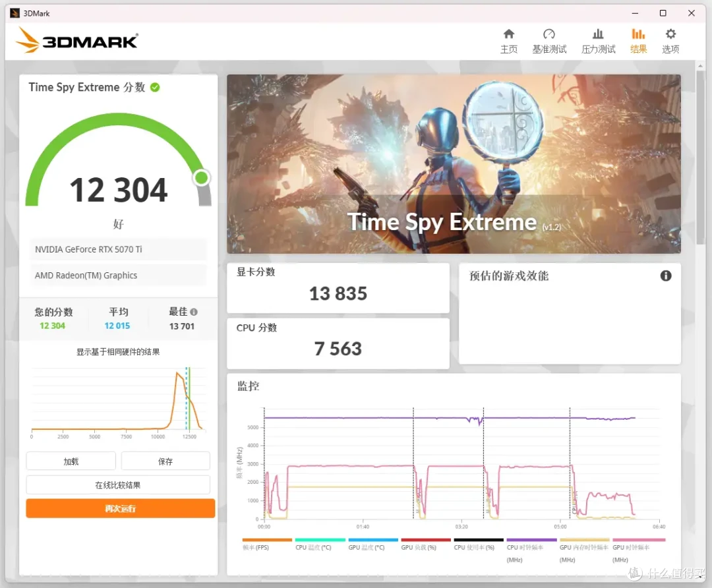712x588 pixels.
Task: Click the 在线比较结果 button
Action: 118,485
